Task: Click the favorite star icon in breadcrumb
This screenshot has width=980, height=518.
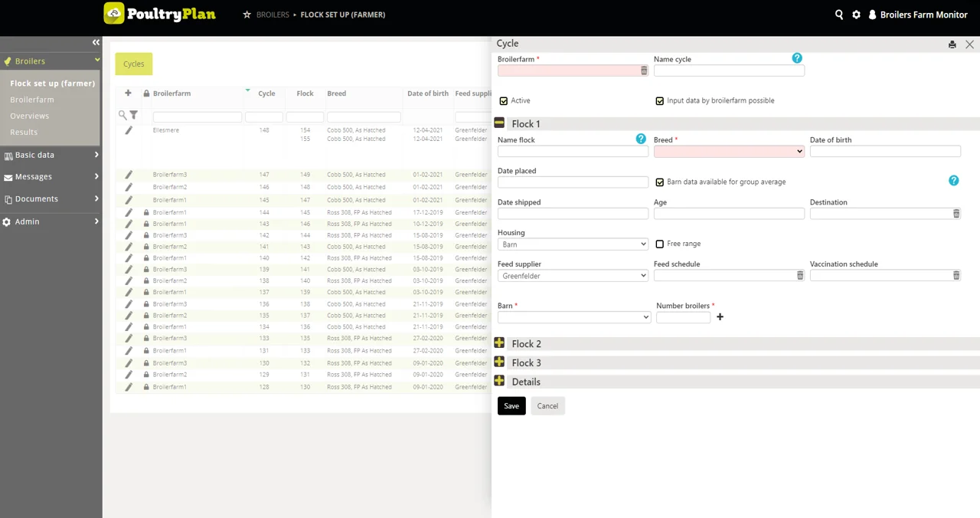Action: [247, 15]
